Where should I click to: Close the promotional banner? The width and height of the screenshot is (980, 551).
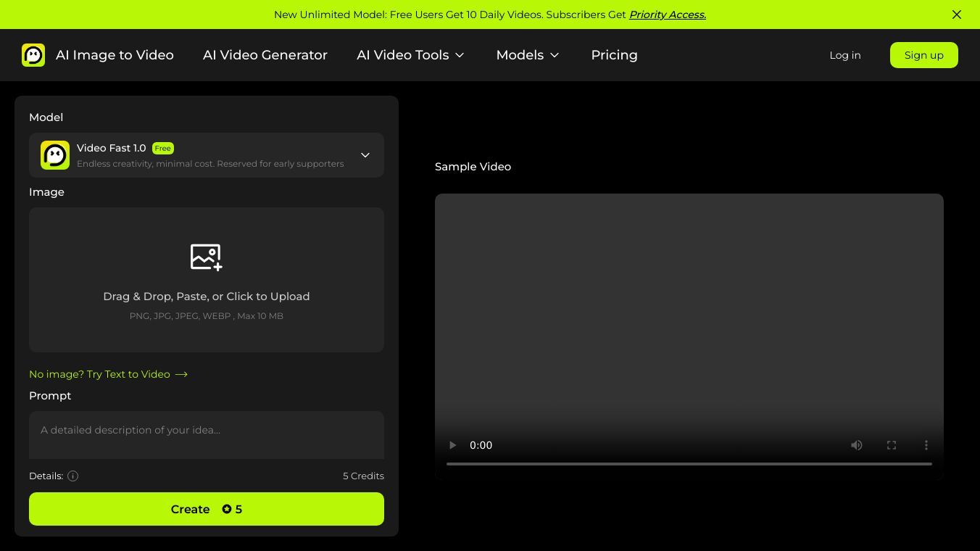[957, 14]
